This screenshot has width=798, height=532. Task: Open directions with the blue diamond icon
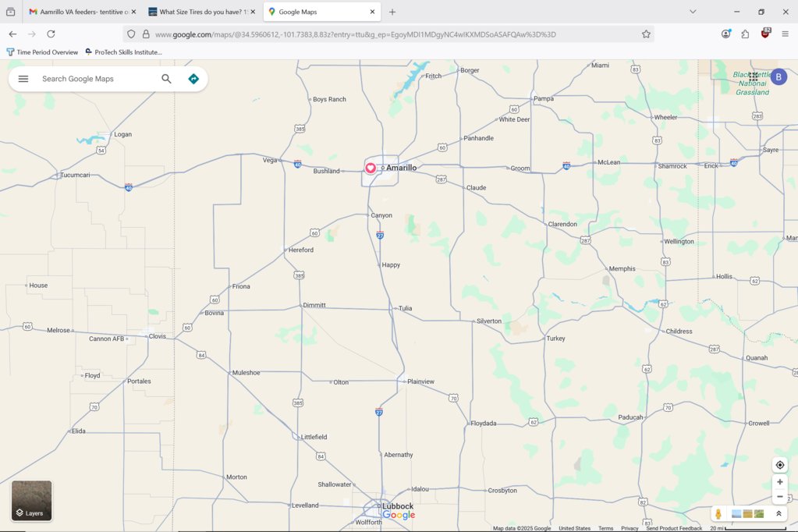(193, 79)
